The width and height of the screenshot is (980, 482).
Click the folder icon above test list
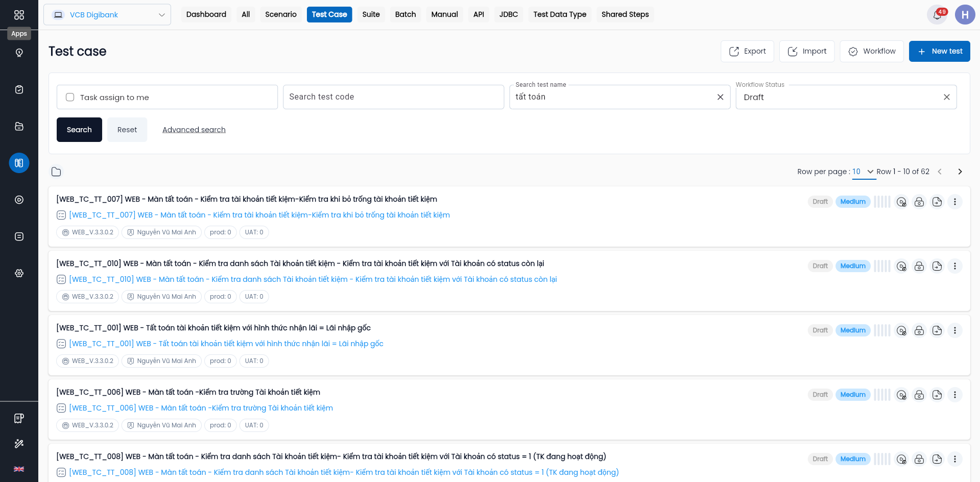pyautogui.click(x=56, y=172)
